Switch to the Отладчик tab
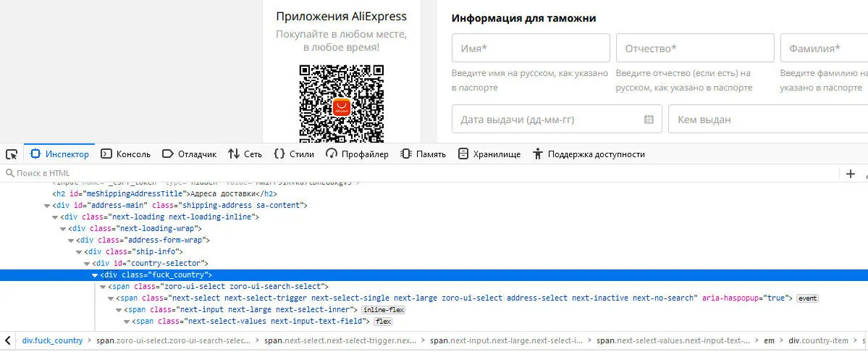 [x=189, y=154]
